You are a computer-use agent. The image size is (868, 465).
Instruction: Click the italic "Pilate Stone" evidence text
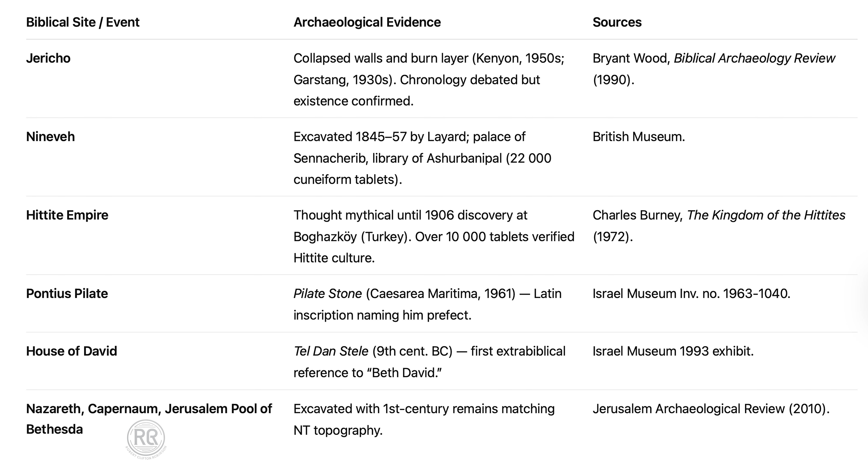(328, 294)
